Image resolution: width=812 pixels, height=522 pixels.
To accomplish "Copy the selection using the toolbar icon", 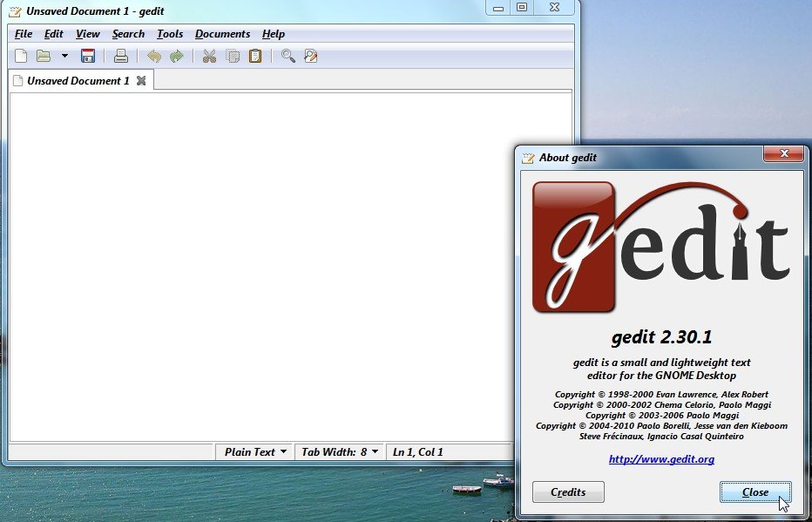I will coord(233,56).
